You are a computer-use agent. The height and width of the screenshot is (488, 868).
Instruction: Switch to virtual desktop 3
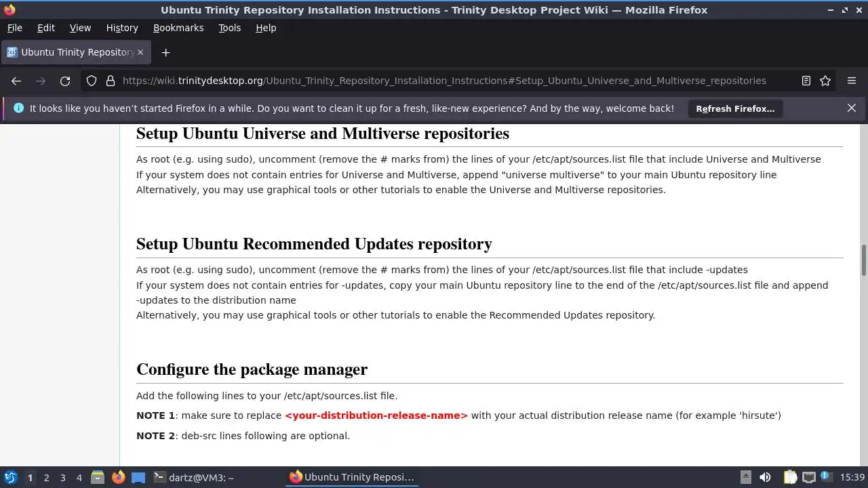point(62,477)
